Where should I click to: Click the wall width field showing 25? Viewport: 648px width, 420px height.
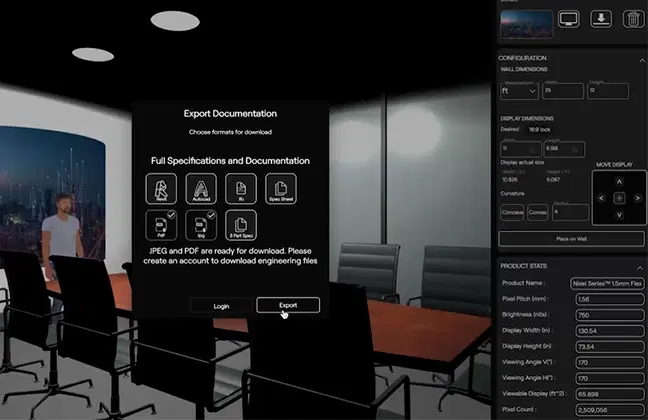coord(563,91)
